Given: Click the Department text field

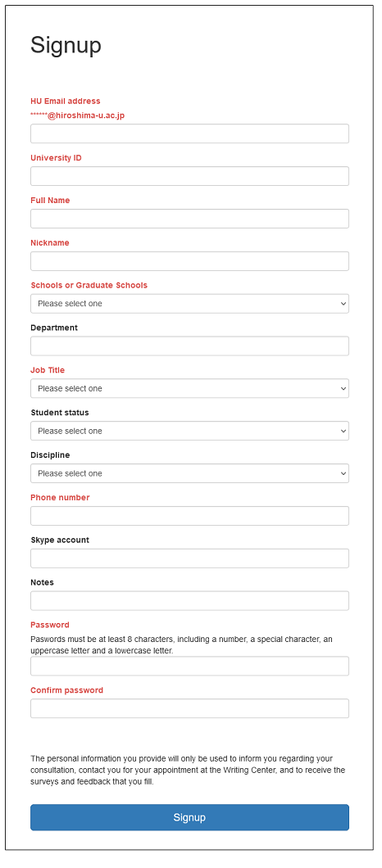Looking at the screenshot, I should [189, 346].
